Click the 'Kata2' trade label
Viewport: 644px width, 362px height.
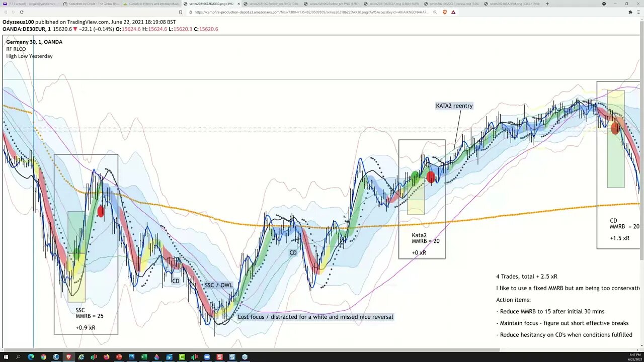(419, 235)
